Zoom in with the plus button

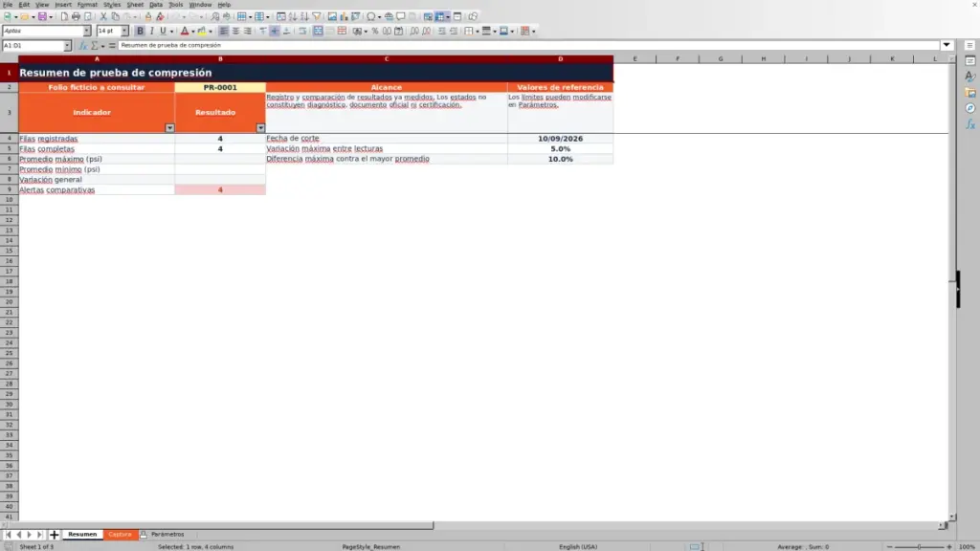[x=949, y=546]
